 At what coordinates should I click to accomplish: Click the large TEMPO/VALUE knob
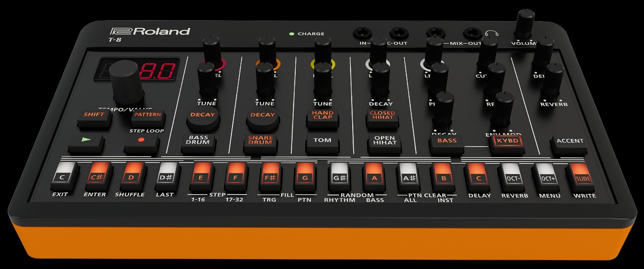tap(126, 82)
